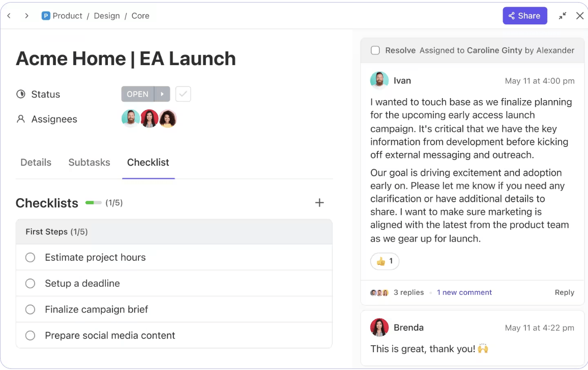Tick the Resolve checkbox
The image size is (588, 370).
coord(375,50)
